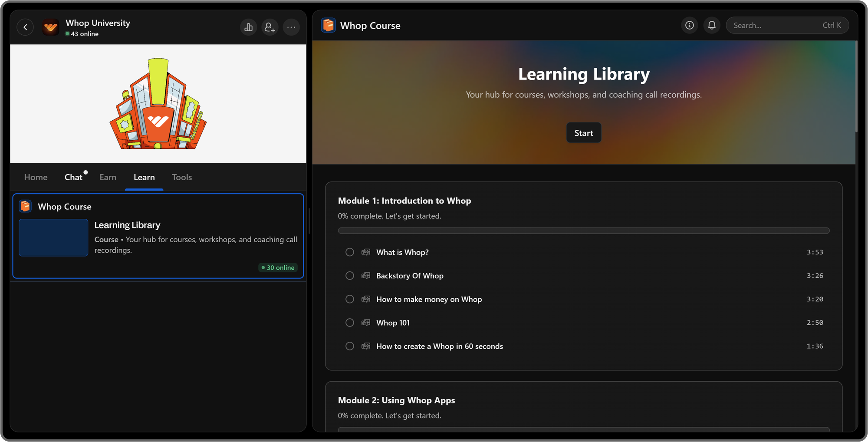Viewport: 868px width, 442px height.
Task: Click the Module 1 progress bar
Action: coord(584,231)
